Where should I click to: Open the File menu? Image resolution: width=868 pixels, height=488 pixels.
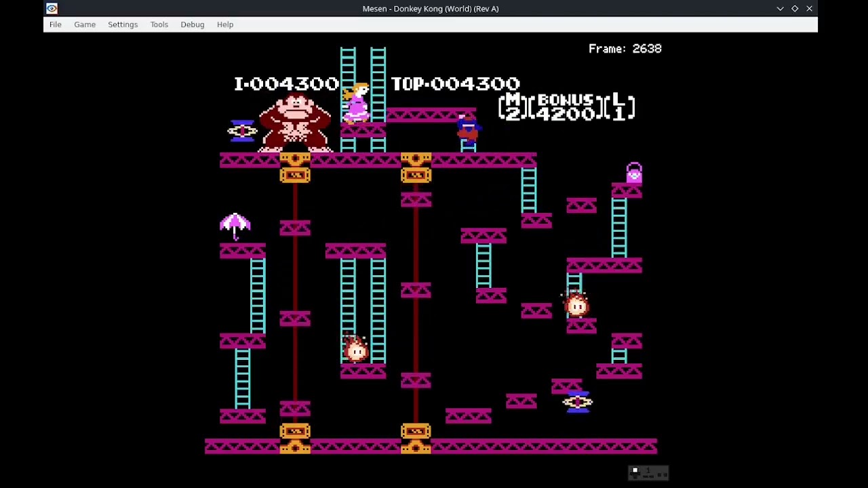click(x=55, y=24)
